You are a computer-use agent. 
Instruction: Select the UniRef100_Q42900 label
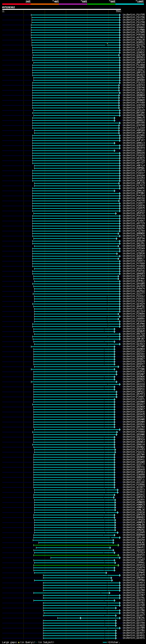(x=134, y=500)
